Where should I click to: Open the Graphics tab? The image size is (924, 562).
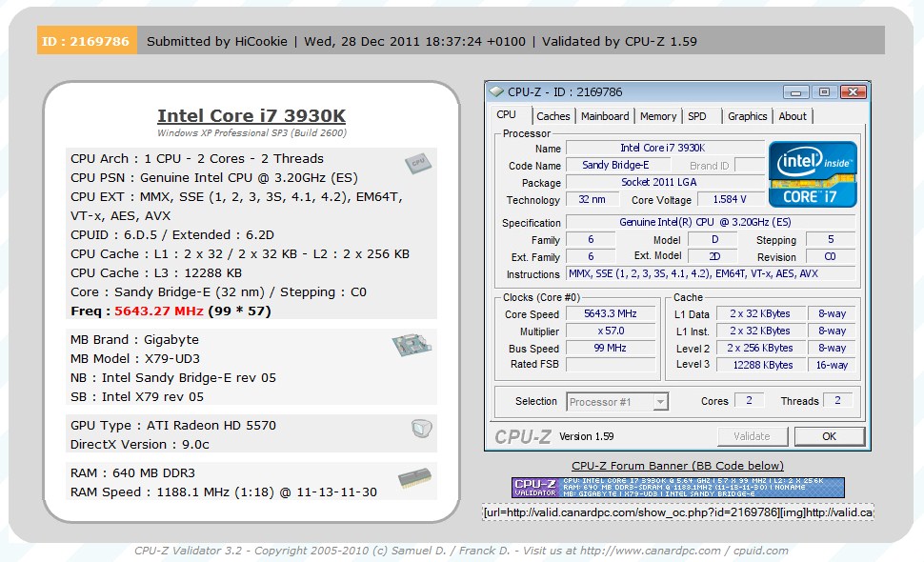tap(747, 116)
